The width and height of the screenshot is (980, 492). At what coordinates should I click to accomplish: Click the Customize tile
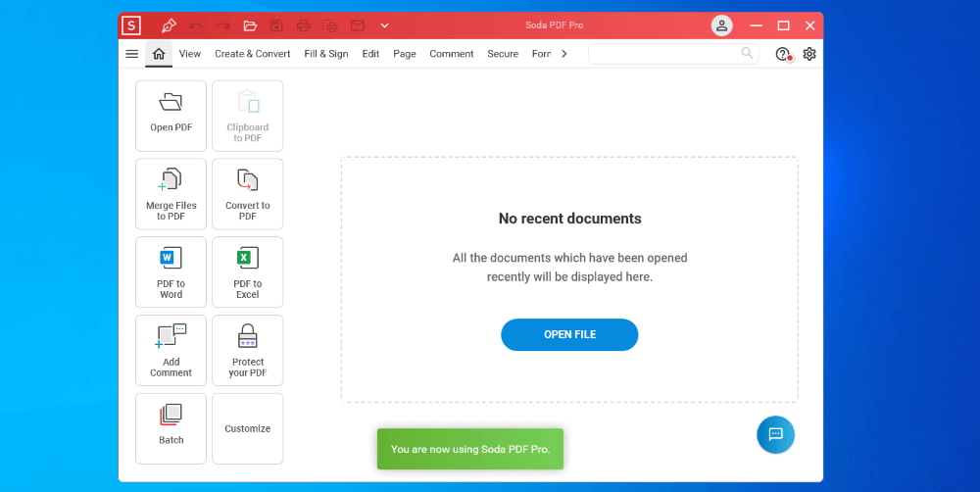pyautogui.click(x=248, y=428)
